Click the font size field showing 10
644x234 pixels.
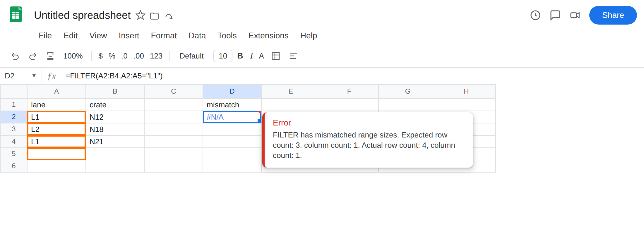coord(223,56)
